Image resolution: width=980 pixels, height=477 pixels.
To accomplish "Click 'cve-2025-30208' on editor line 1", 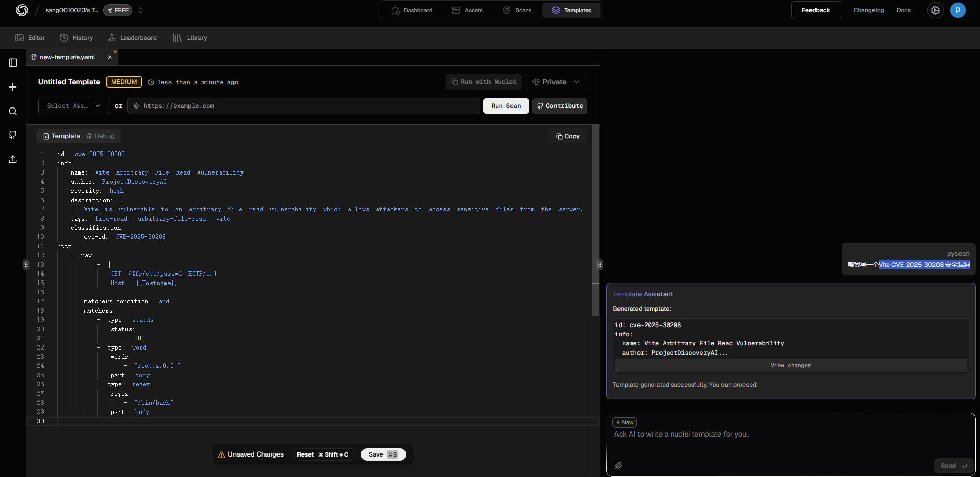I will [x=100, y=154].
